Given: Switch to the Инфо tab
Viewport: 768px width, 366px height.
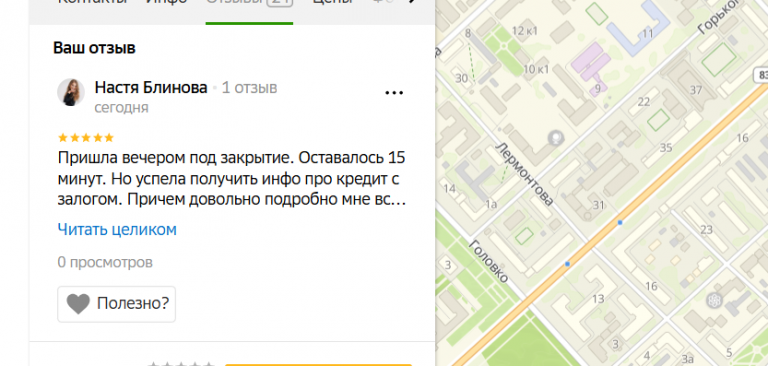Looking at the screenshot, I should coord(167,2).
